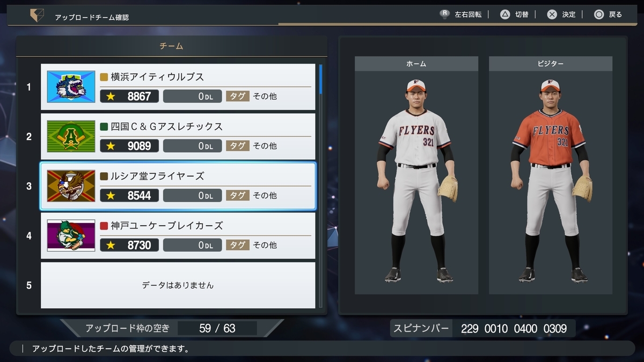Select empty slot 5 データはありません
The image size is (644, 362).
[x=178, y=285]
